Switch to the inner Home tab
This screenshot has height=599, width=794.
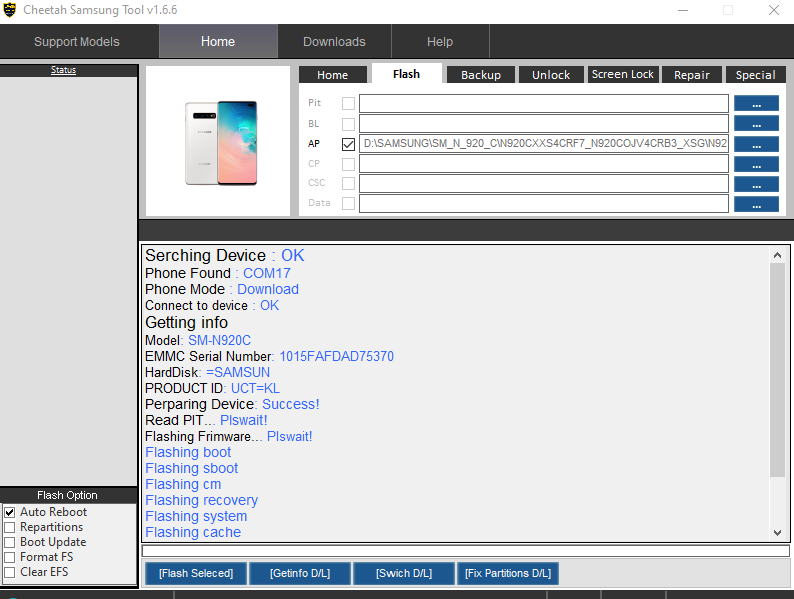pos(333,75)
